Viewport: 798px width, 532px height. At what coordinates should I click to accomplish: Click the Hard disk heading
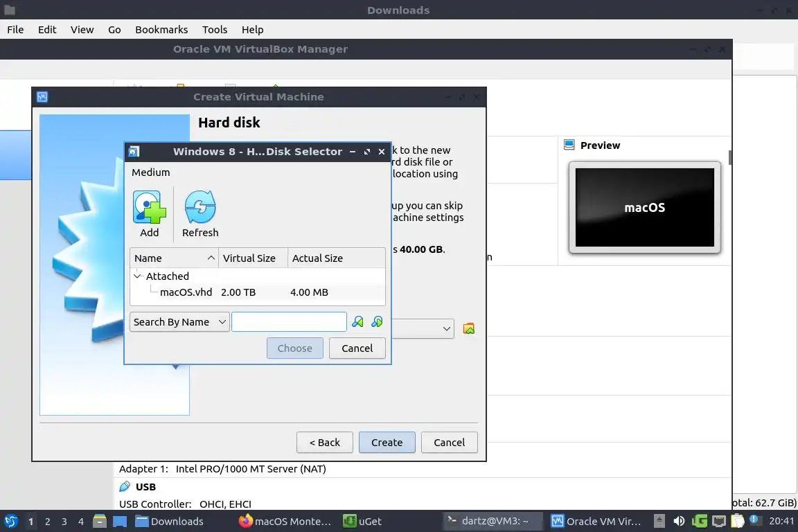click(229, 123)
